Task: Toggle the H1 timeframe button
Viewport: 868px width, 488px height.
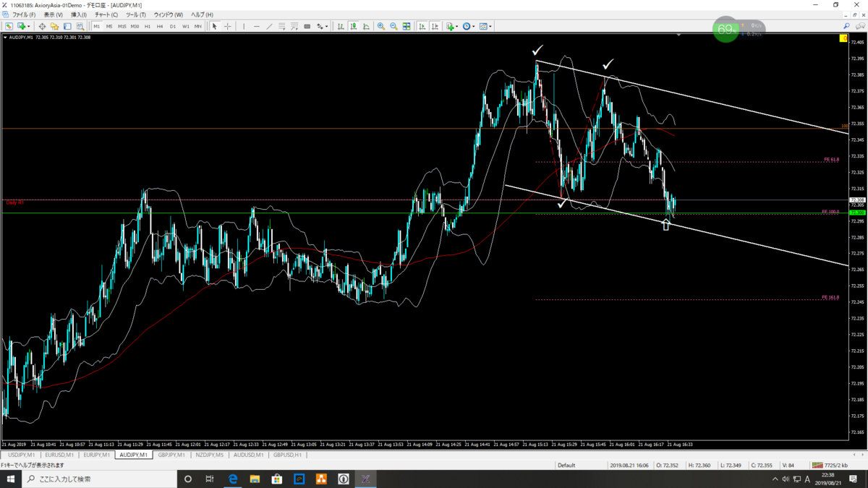Action: coord(148,27)
